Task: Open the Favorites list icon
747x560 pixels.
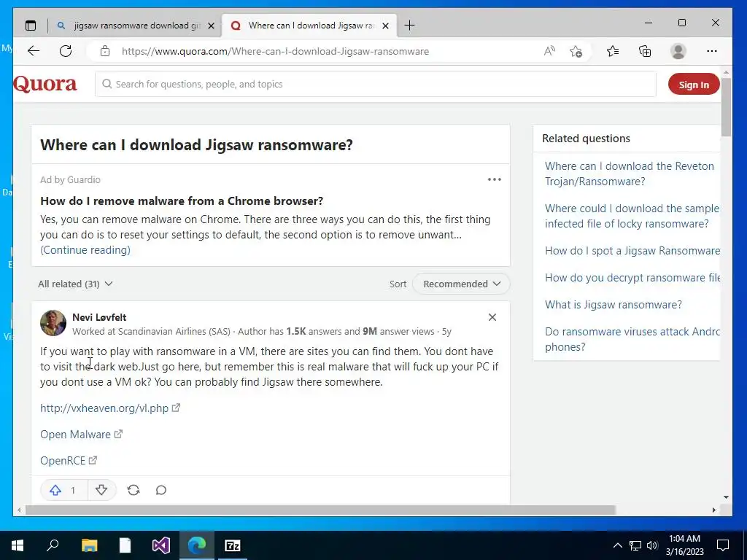Action: 613,51
